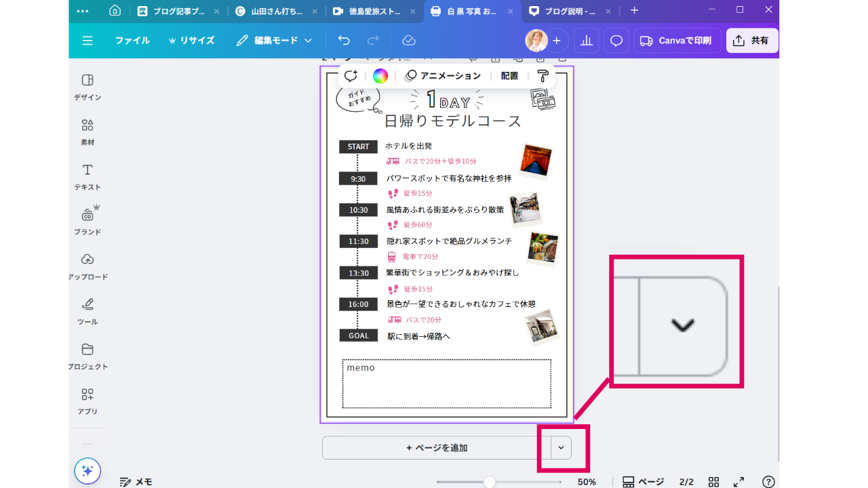Click the ページを追加 button

click(437, 447)
